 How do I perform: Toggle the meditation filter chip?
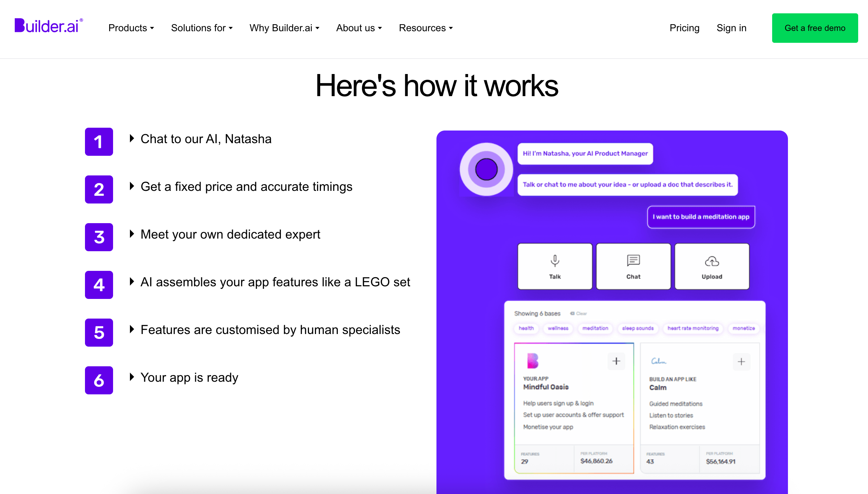click(x=595, y=328)
